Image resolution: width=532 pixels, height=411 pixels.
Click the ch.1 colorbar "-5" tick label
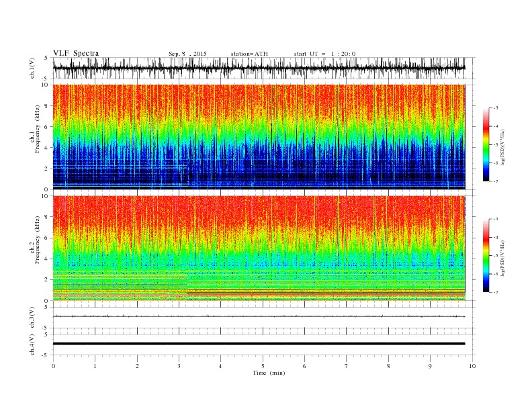[496, 145]
